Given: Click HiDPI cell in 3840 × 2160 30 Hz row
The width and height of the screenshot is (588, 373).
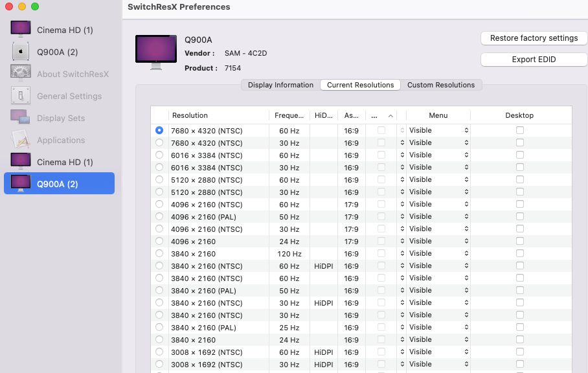Looking at the screenshot, I should point(324,303).
